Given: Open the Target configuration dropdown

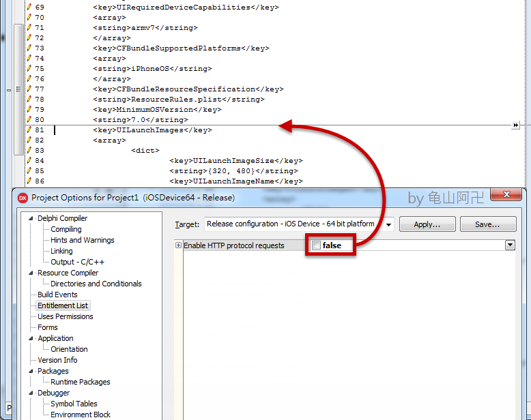Looking at the screenshot, I should [x=388, y=224].
